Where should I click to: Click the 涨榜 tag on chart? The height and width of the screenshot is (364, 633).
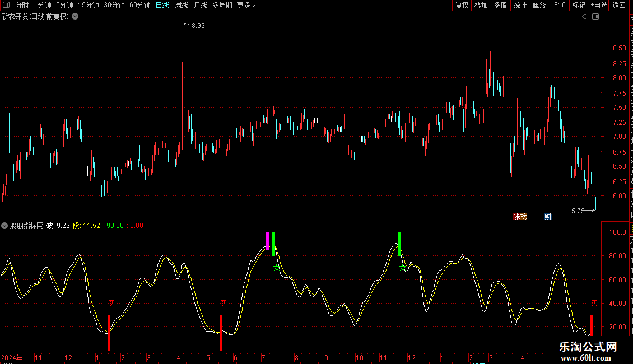point(520,217)
